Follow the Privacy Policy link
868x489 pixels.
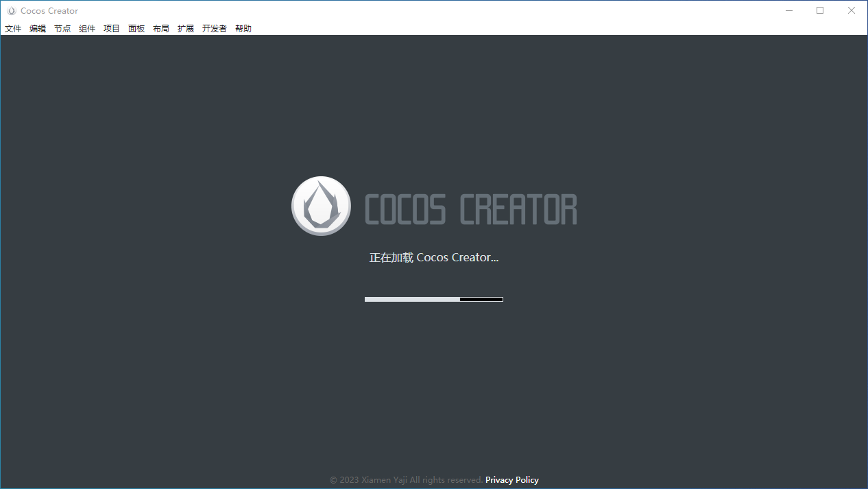pyautogui.click(x=512, y=480)
